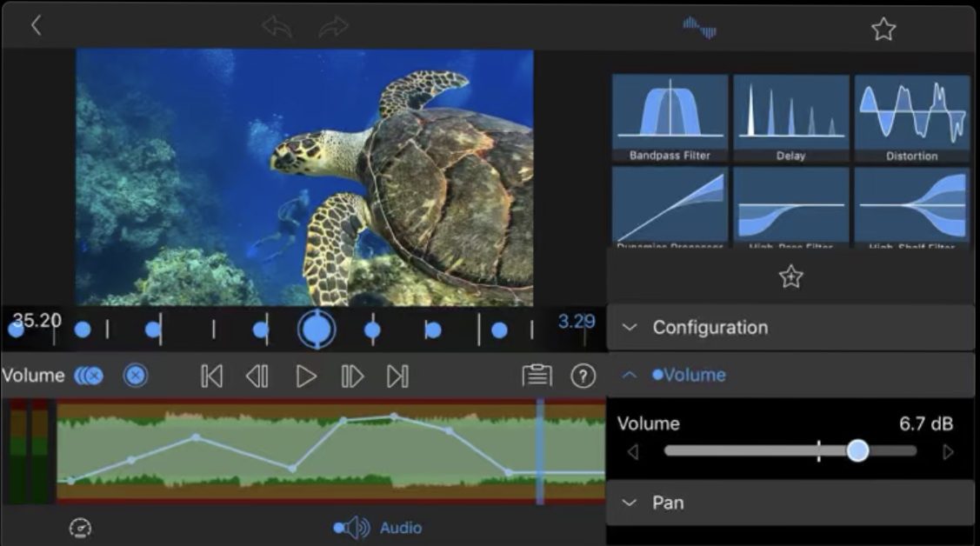Jump to the previous keyframe
Viewport: 980px width, 546px height.
pyautogui.click(x=211, y=376)
